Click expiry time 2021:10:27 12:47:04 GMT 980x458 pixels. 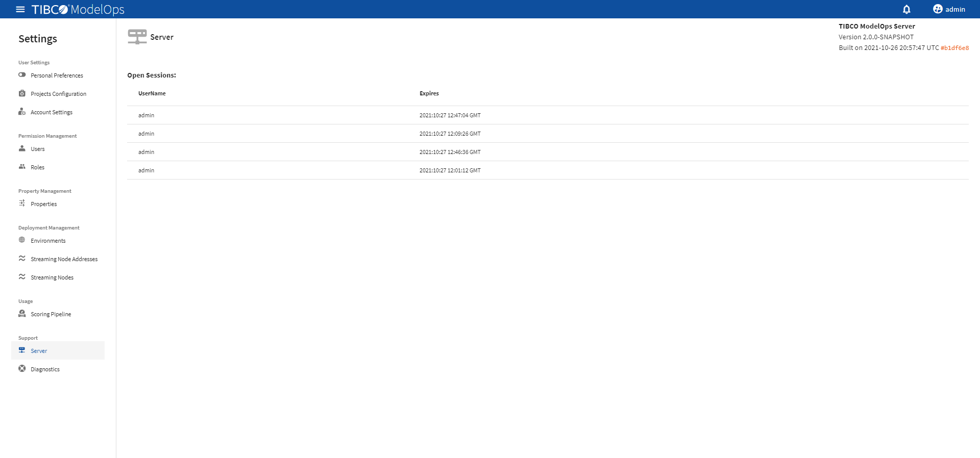[450, 115]
